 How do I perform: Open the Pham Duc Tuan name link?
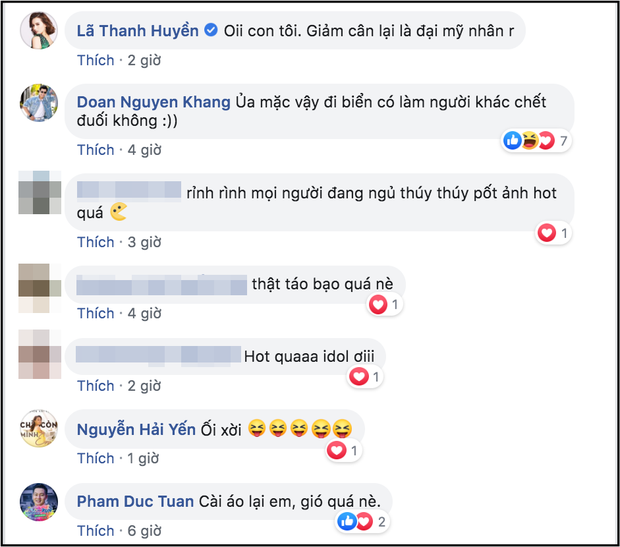135,501
